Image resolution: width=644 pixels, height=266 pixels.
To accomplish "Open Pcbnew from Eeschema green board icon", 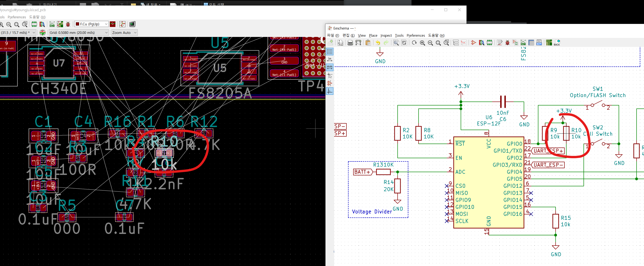I will click(549, 43).
